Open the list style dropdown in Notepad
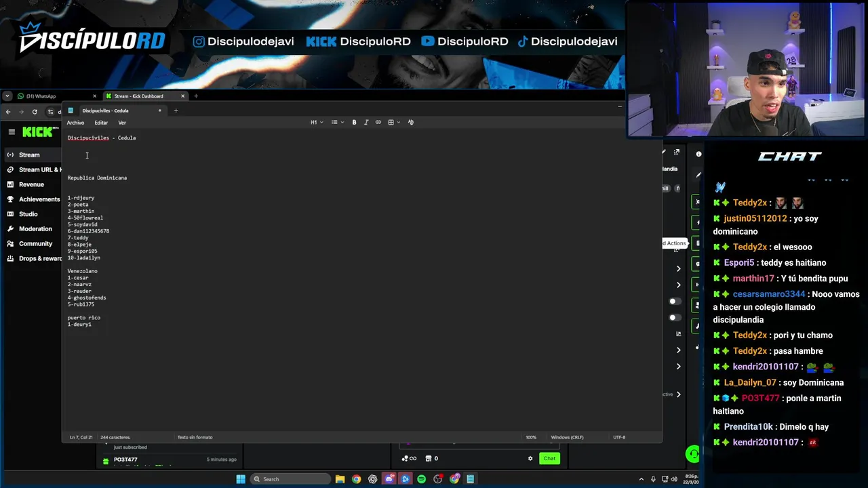Image resolution: width=868 pixels, height=488 pixels. coord(338,123)
